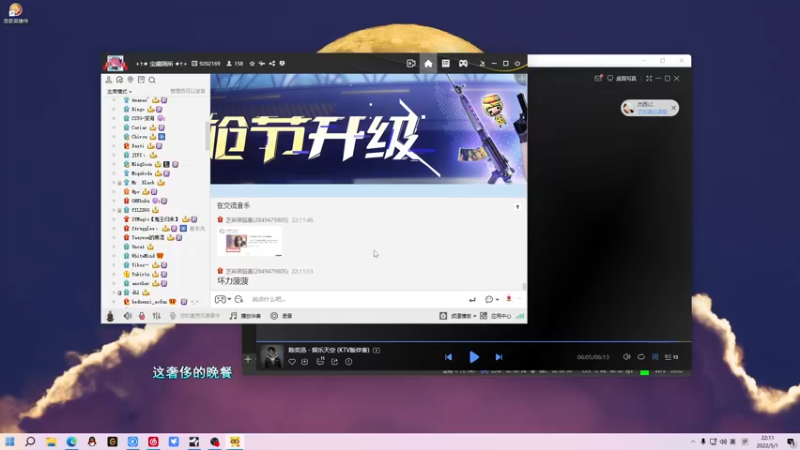Click the channel avatar icon in YY bottom-left corner
The width and height of the screenshot is (800, 450).
(x=110, y=316)
